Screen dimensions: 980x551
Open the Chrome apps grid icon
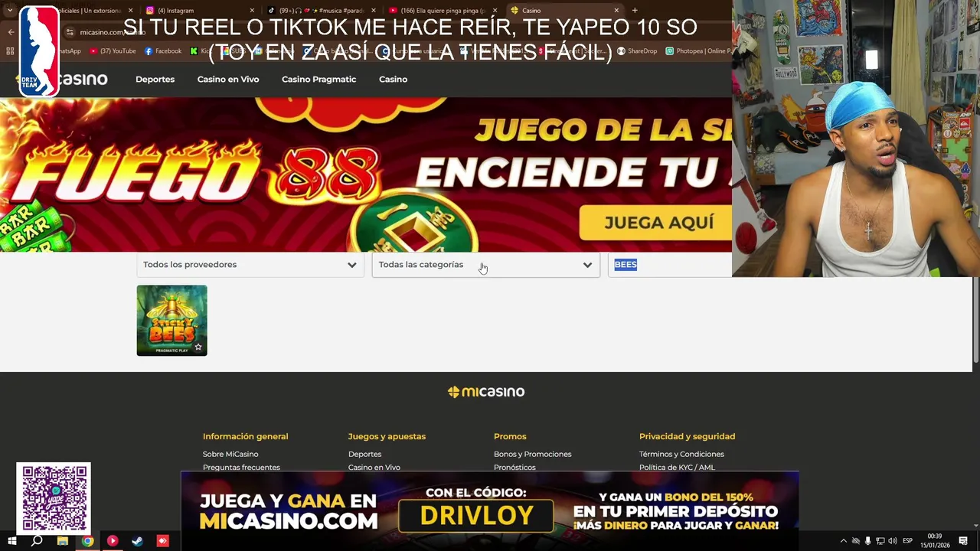pyautogui.click(x=10, y=51)
